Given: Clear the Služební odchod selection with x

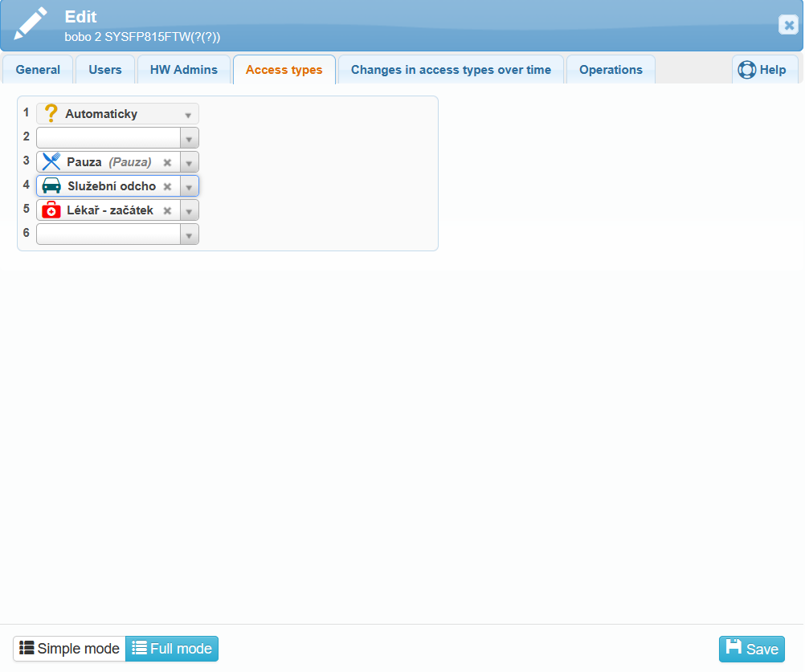Looking at the screenshot, I should click(167, 186).
